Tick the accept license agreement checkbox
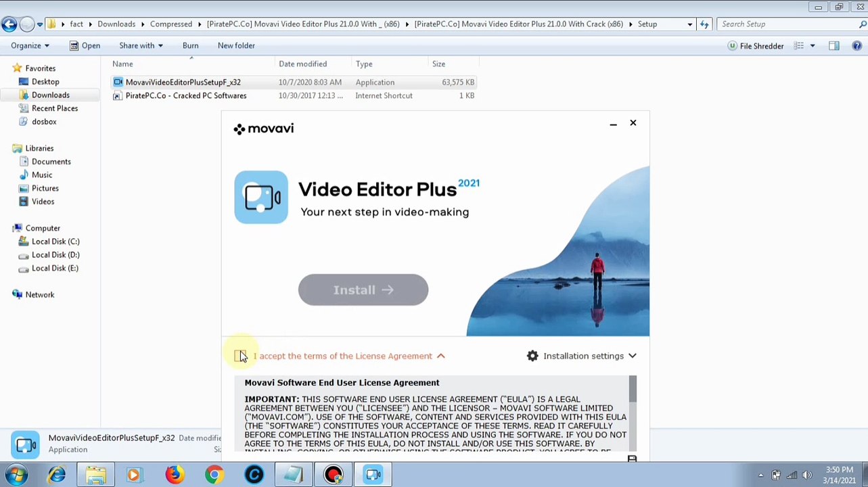The width and height of the screenshot is (868, 487). (240, 356)
